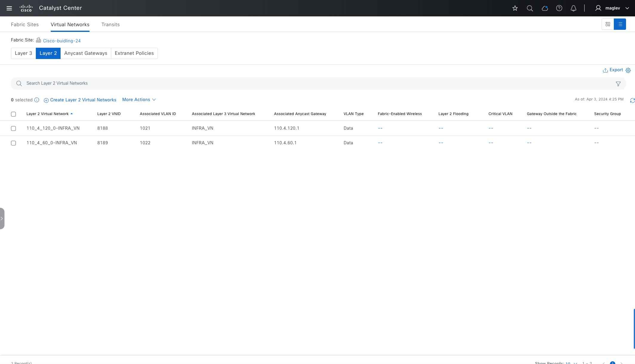Open the hamburger navigation menu
The image size is (635, 364).
click(9, 8)
